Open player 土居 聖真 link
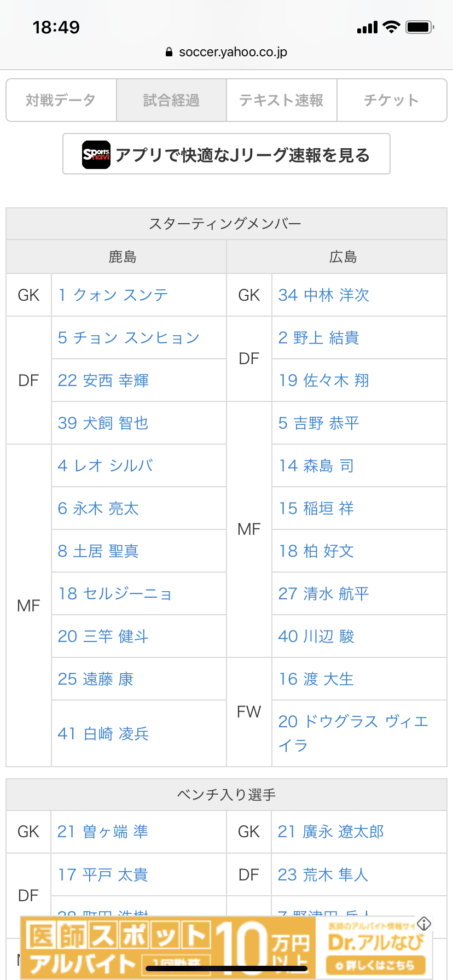 click(98, 551)
